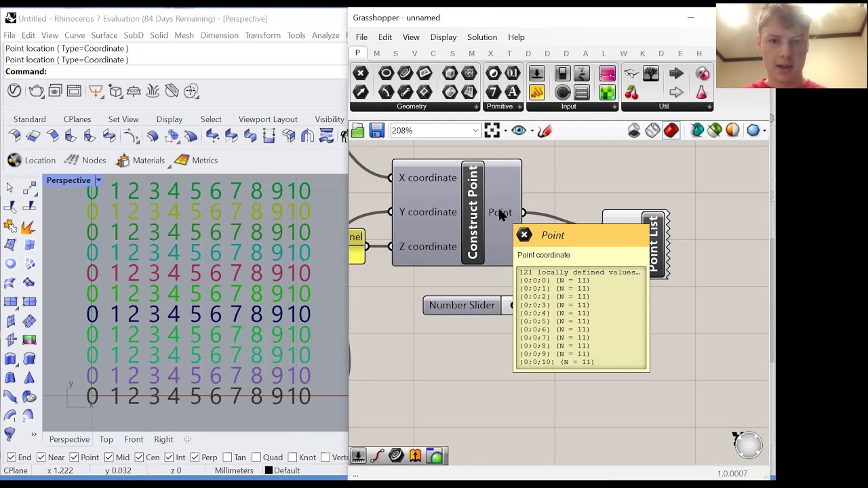Save the Grasshopper document
The width and height of the screenshot is (868, 488).
click(377, 130)
